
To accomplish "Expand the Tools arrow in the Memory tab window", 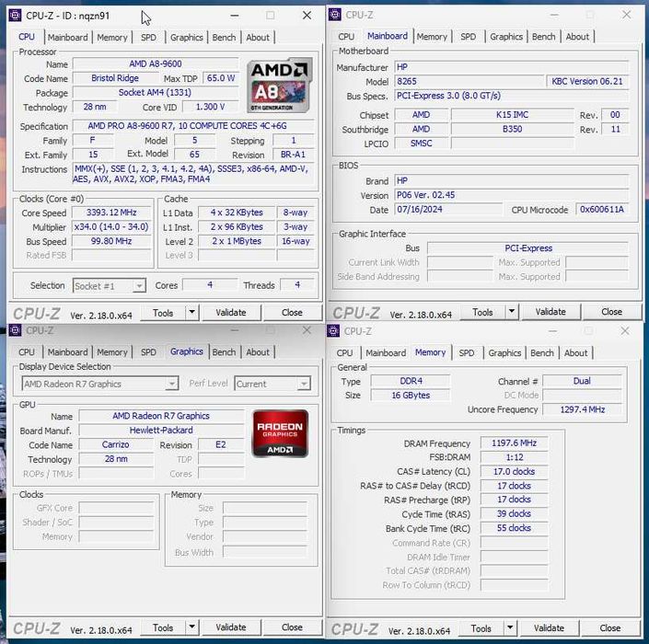I will point(510,628).
